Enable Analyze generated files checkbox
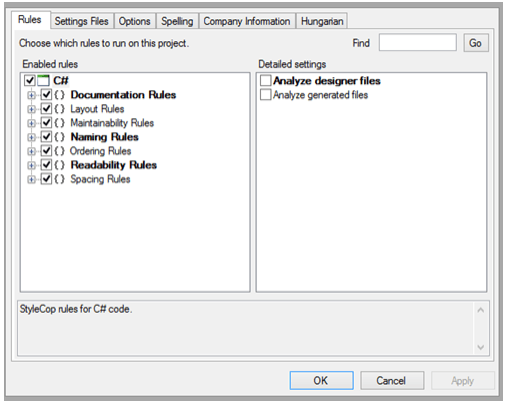This screenshot has height=406, width=507. click(x=265, y=95)
